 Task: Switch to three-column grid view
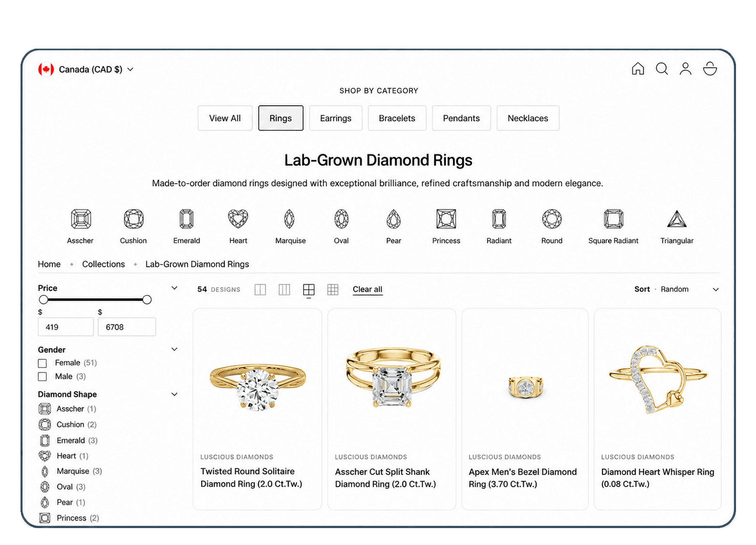[285, 290]
